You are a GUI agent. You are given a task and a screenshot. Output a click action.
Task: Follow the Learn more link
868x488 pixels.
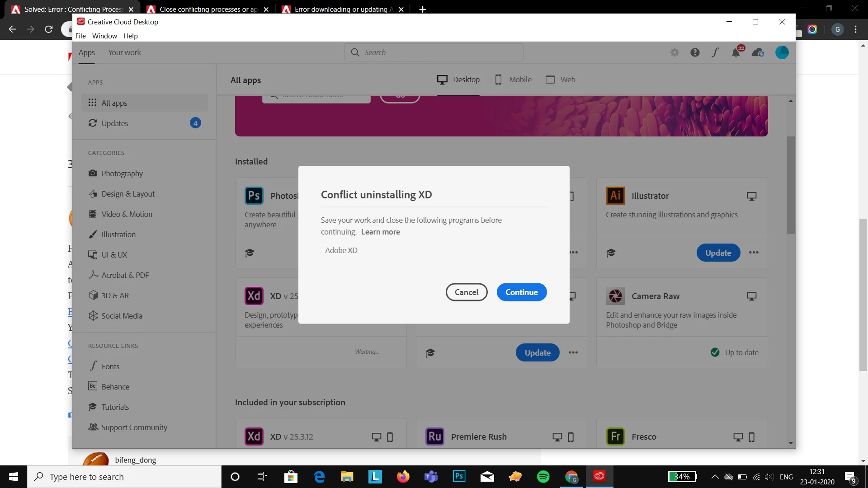click(x=380, y=232)
